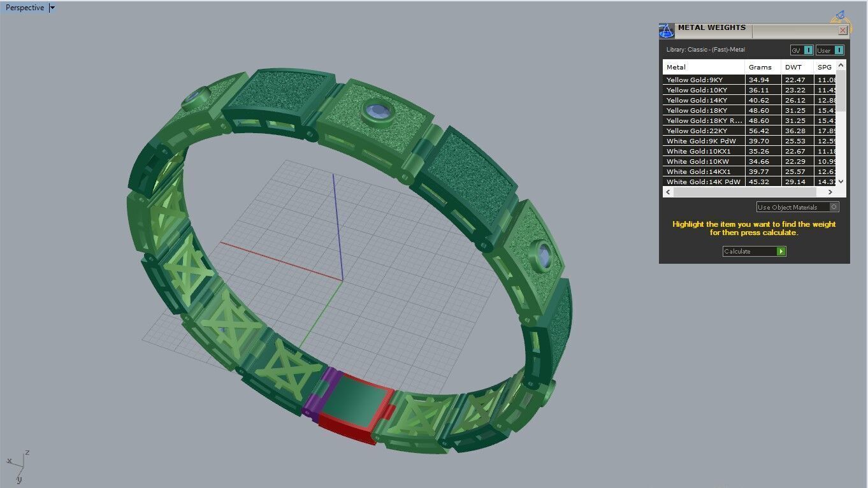Click the blue gemstone on right bracelet link
The width and height of the screenshot is (868, 488).
[544, 257]
